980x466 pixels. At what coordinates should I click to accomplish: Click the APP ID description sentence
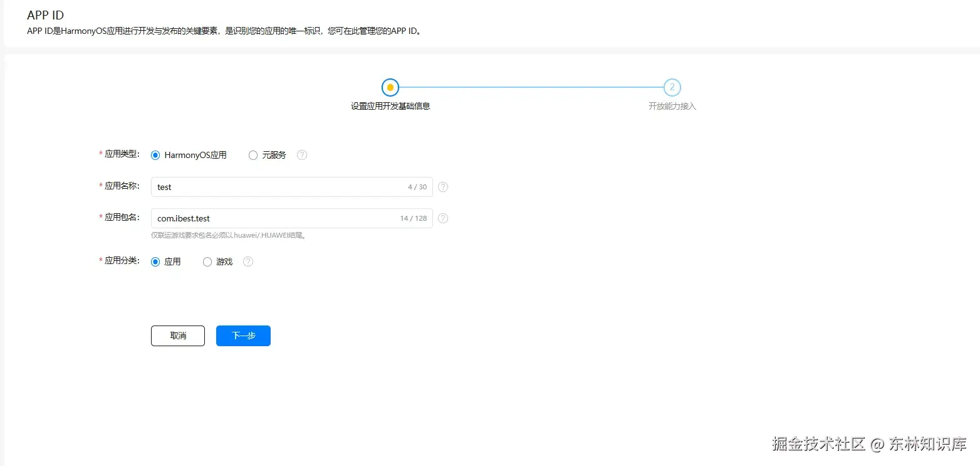tap(224, 31)
